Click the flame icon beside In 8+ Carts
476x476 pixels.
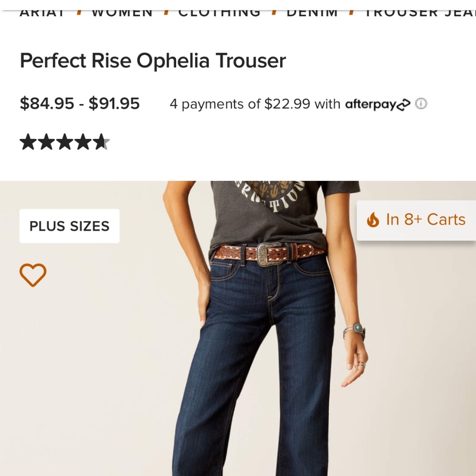click(x=373, y=219)
